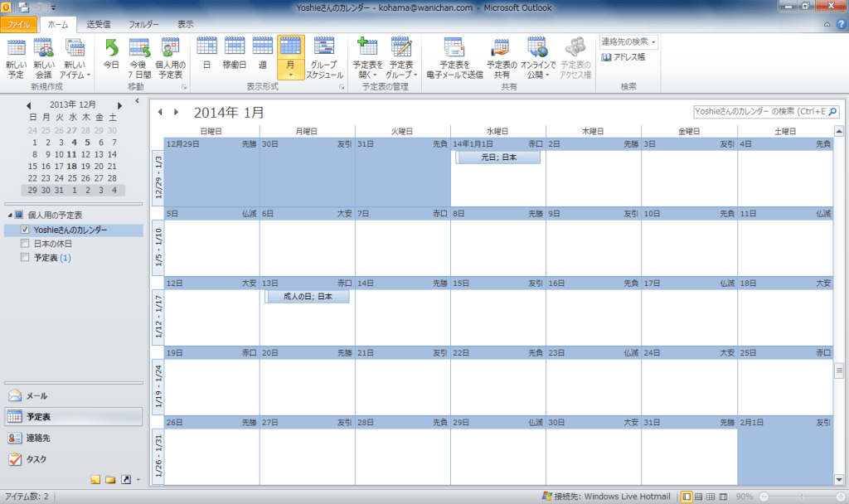The image size is (849, 504).
Task: Zoom in with the plus button
Action: (841, 497)
